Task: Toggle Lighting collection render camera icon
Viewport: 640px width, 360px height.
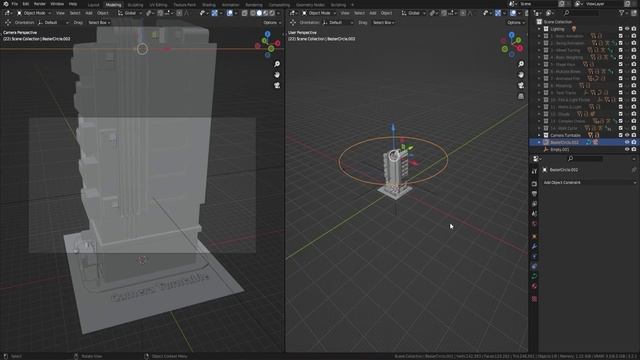Action: (x=634, y=29)
